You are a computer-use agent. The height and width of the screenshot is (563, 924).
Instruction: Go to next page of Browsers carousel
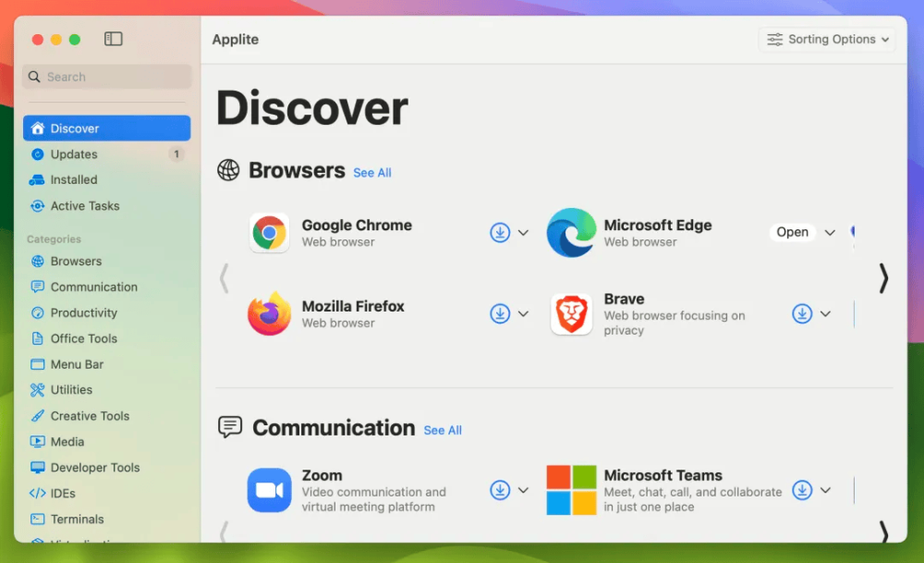pos(883,278)
